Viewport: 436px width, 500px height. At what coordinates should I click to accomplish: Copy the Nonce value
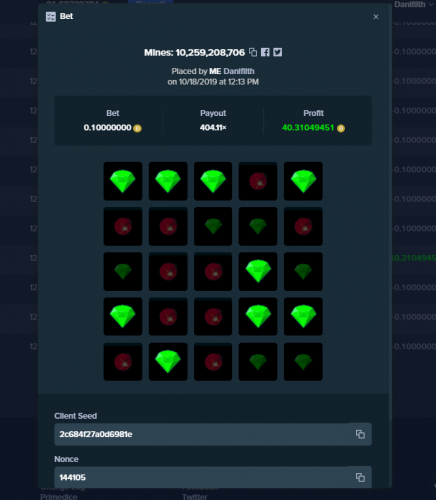(360, 477)
